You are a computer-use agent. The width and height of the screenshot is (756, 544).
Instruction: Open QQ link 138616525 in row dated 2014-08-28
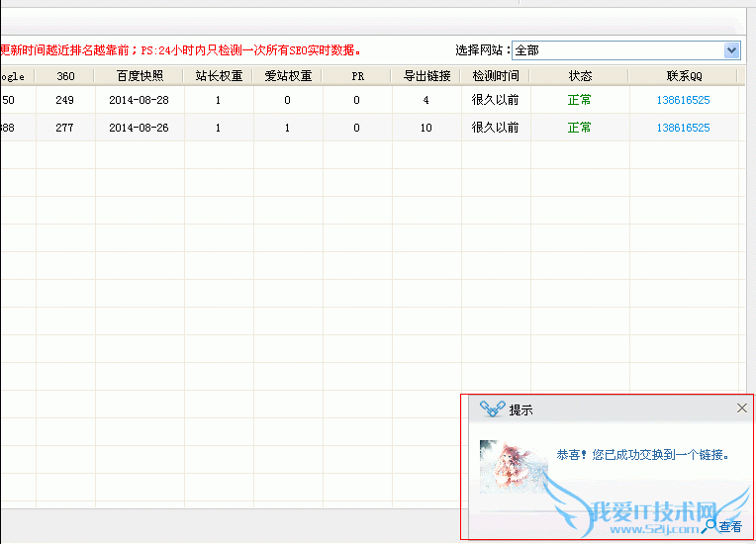(x=683, y=100)
